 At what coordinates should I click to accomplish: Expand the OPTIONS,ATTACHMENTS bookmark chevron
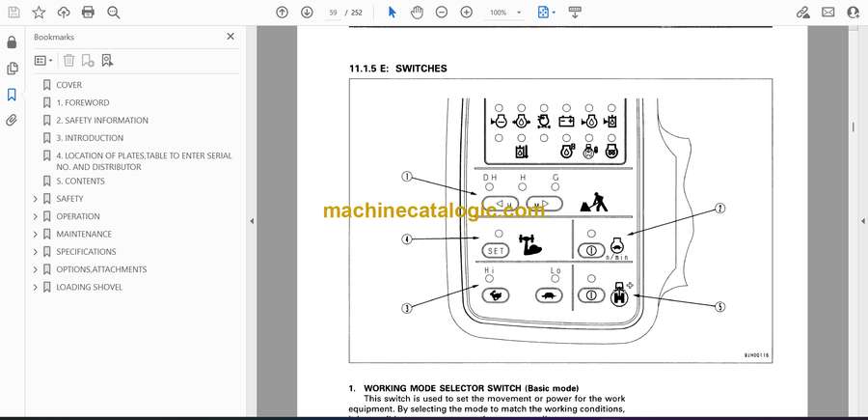tap(36, 269)
